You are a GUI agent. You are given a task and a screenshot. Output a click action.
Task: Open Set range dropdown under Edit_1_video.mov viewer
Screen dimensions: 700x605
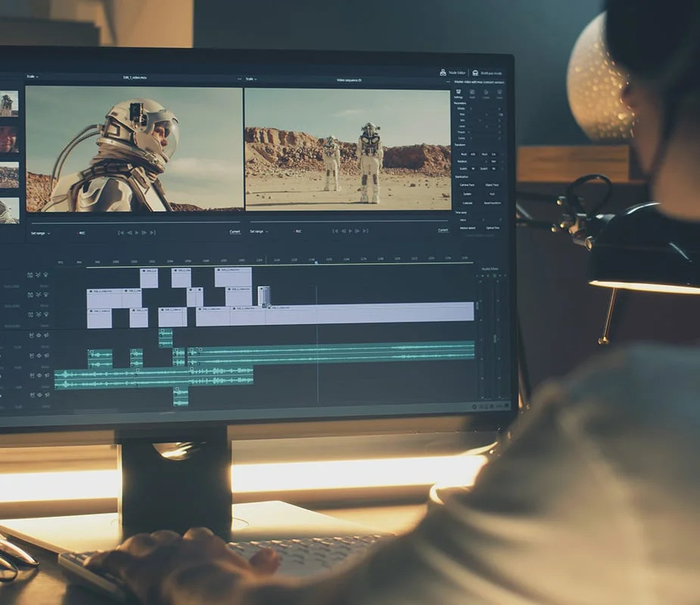(x=40, y=234)
